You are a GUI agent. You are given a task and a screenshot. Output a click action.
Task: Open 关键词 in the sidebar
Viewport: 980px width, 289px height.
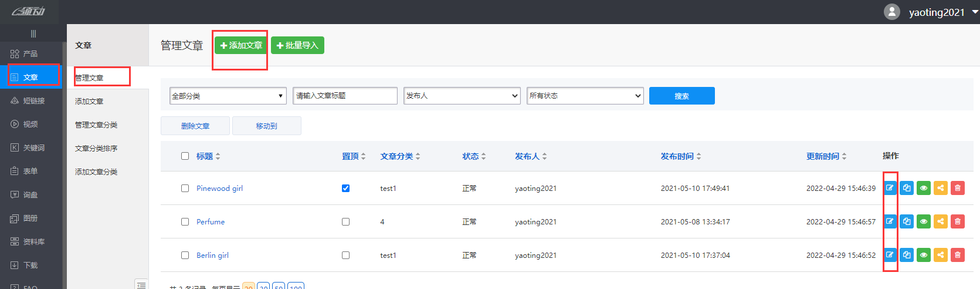pos(30,147)
